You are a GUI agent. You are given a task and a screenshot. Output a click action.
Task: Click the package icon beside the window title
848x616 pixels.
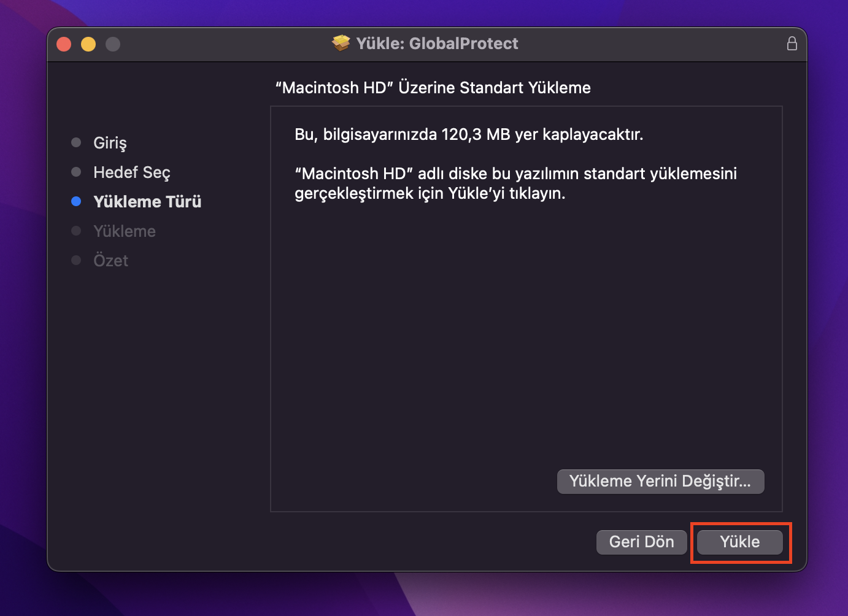341,44
